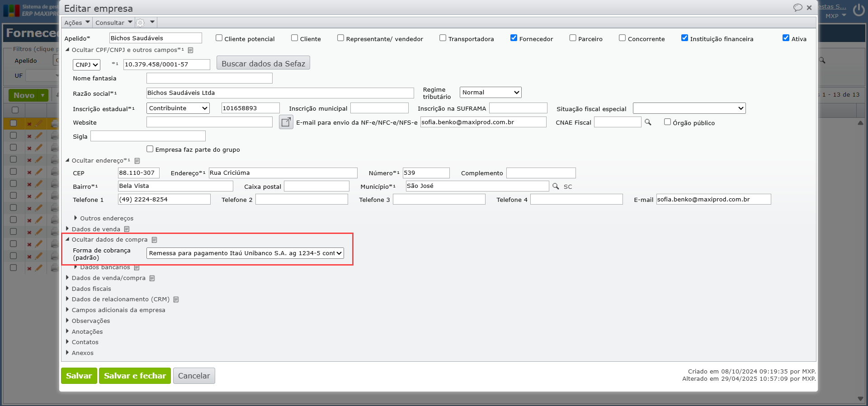Open Forma de cobrança (padrão) dropdown
Image resolution: width=868 pixels, height=406 pixels.
(x=245, y=253)
